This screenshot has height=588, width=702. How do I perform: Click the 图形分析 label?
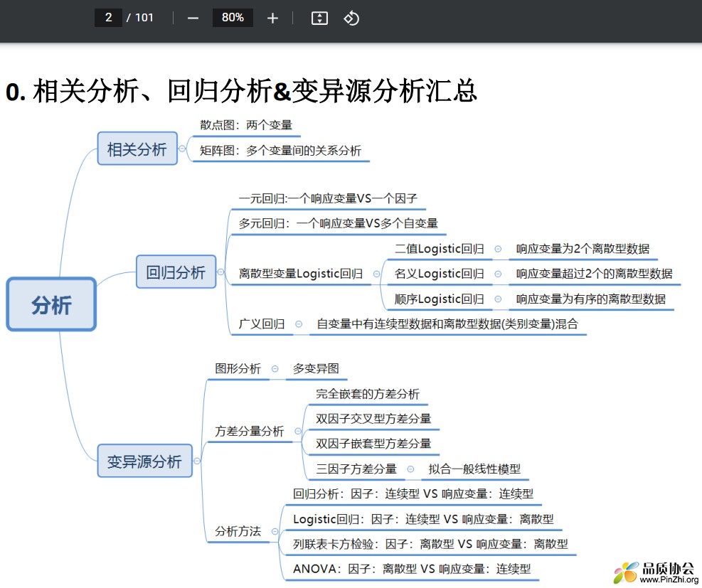(238, 369)
